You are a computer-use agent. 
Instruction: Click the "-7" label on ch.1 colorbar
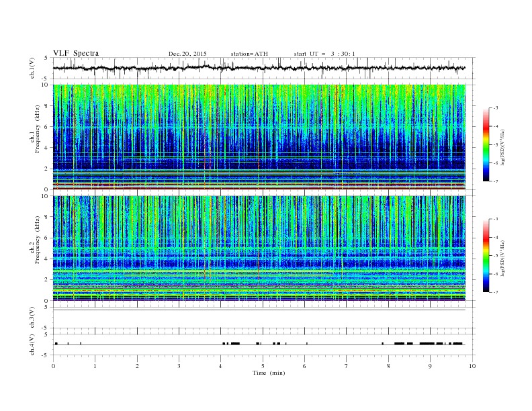point(496,181)
